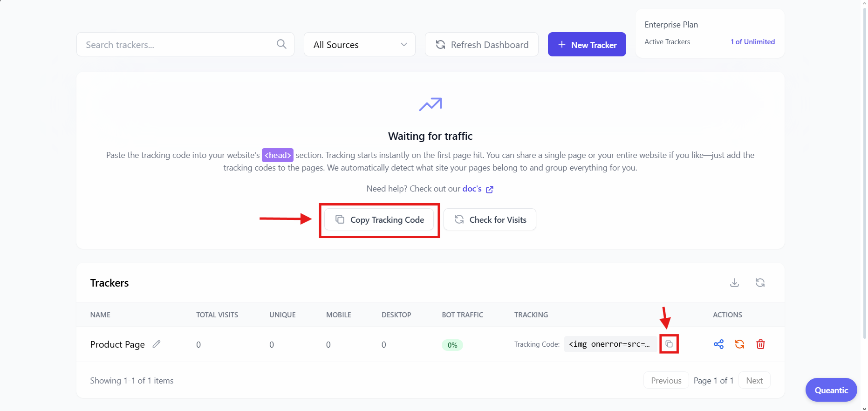Refresh the Trackers table icon
This screenshot has width=868, height=411.
coord(760,283)
